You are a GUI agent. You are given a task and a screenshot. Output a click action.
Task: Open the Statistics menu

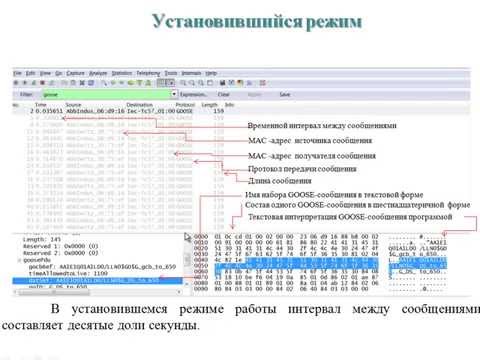[x=122, y=73]
